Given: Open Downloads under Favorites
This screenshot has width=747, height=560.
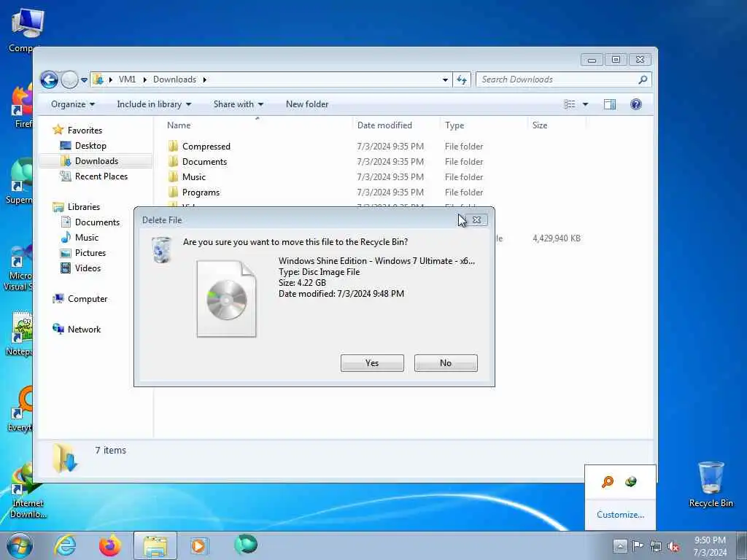Looking at the screenshot, I should point(96,161).
